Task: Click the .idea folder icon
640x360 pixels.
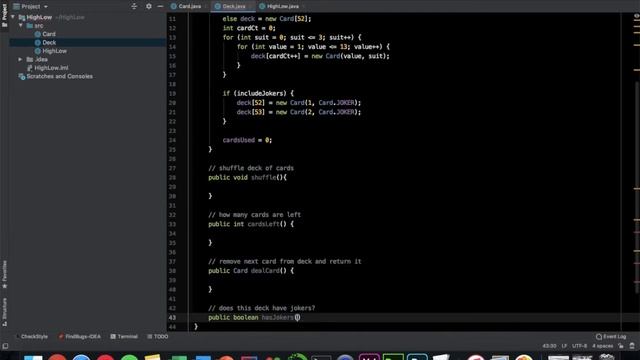Action: (x=29, y=59)
